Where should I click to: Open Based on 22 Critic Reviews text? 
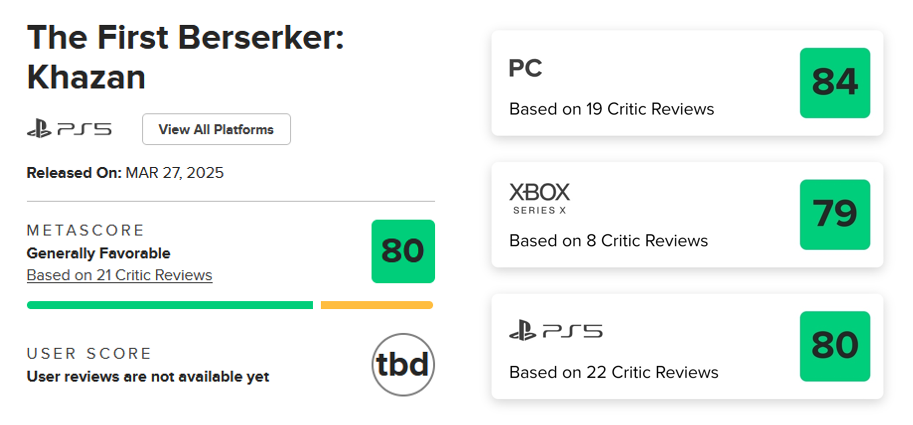point(614,372)
